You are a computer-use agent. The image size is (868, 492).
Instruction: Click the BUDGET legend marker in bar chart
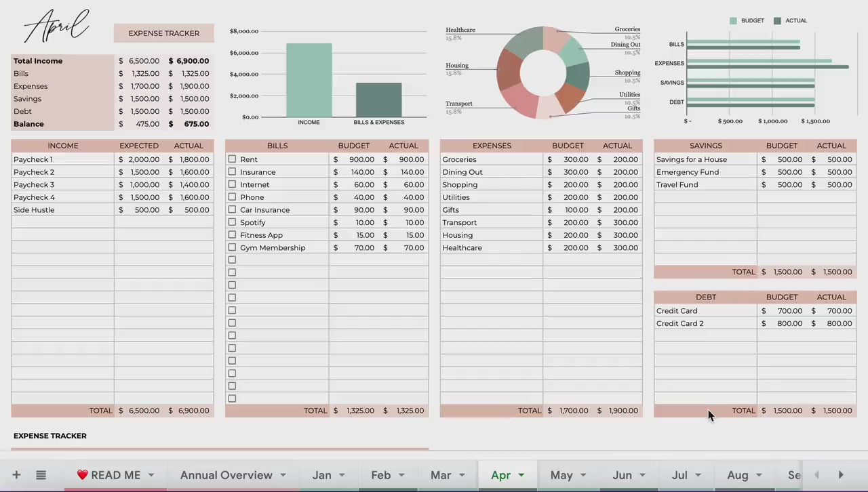pos(733,21)
